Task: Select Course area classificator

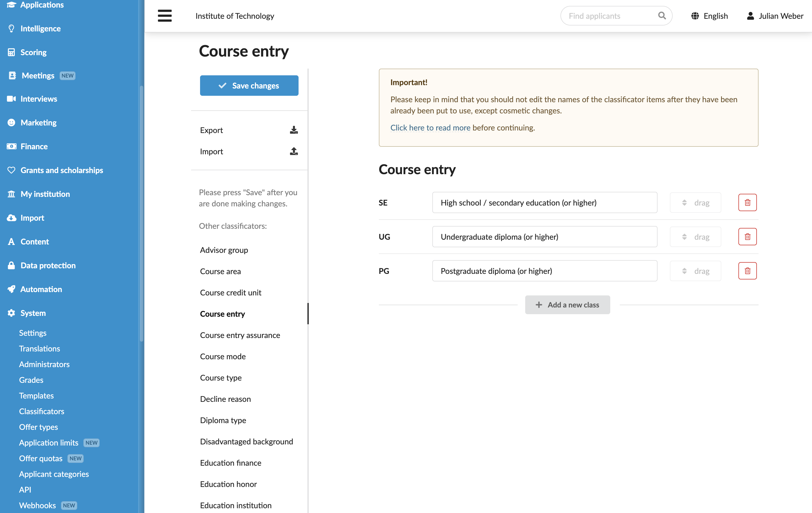Action: 220,271
